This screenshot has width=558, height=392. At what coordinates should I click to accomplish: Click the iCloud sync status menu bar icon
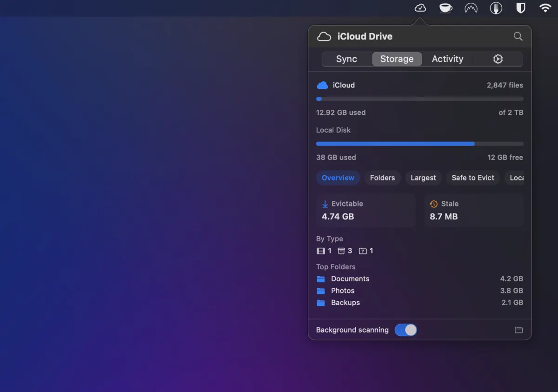point(420,8)
